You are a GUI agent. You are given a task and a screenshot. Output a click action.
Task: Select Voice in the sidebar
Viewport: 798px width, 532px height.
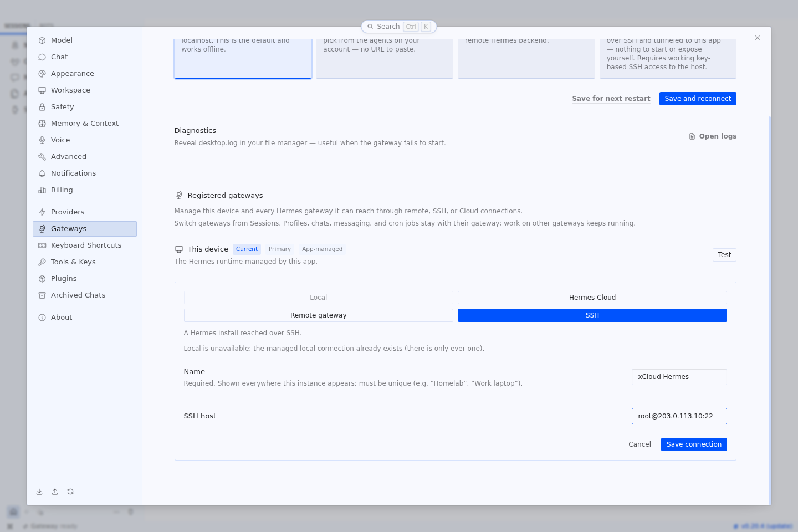tap(85, 140)
